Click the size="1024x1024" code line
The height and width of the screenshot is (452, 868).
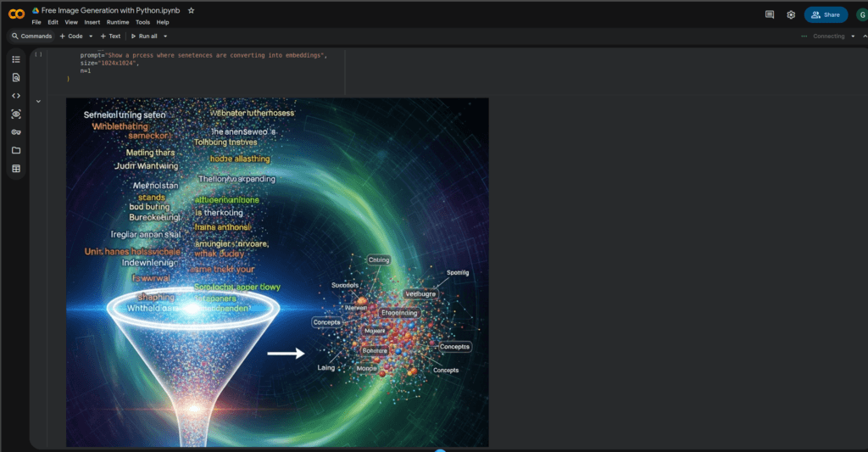click(109, 63)
